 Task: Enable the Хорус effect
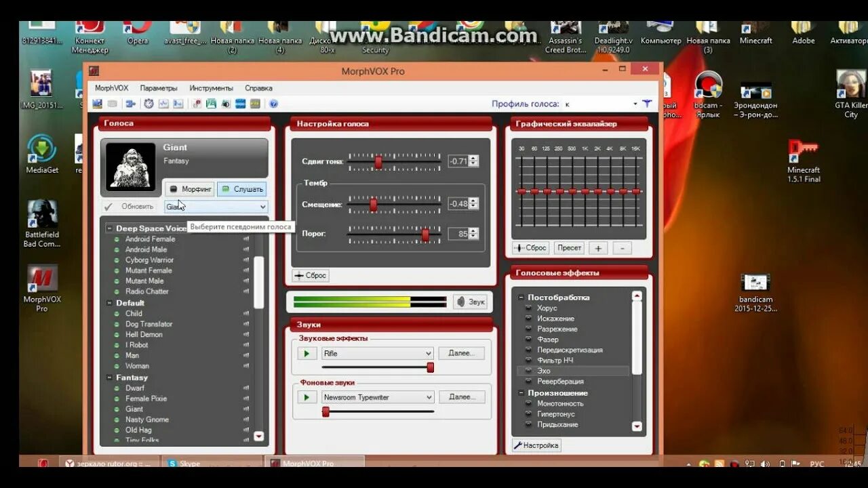click(547, 308)
